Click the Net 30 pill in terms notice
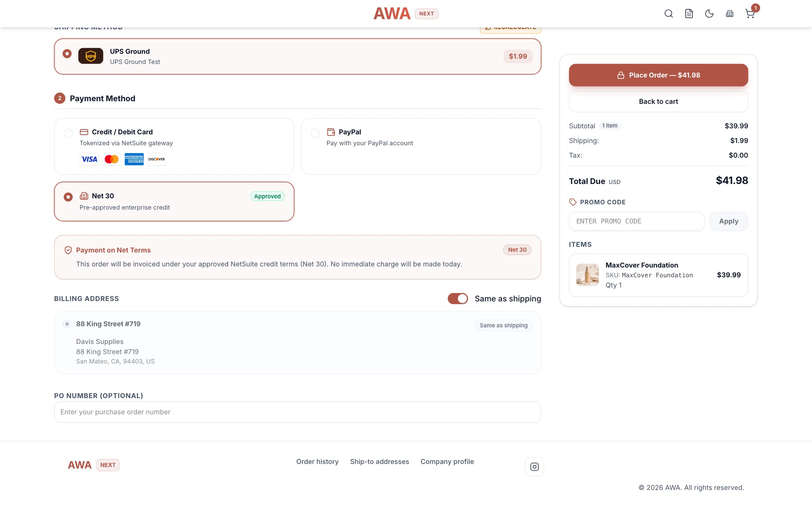This screenshot has height=508, width=812. click(517, 250)
